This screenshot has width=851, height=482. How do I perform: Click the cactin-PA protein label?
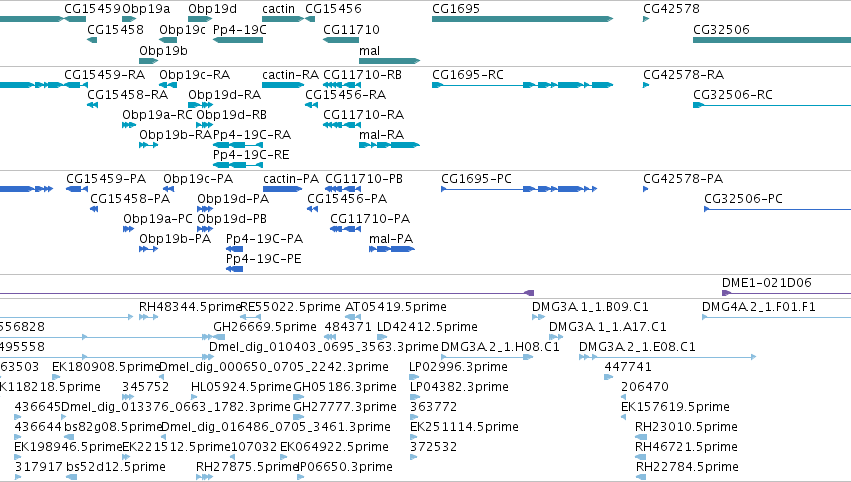(291, 179)
